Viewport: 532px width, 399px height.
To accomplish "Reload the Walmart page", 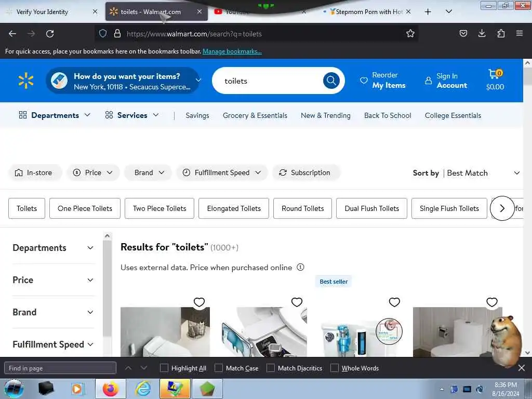I will click(50, 34).
